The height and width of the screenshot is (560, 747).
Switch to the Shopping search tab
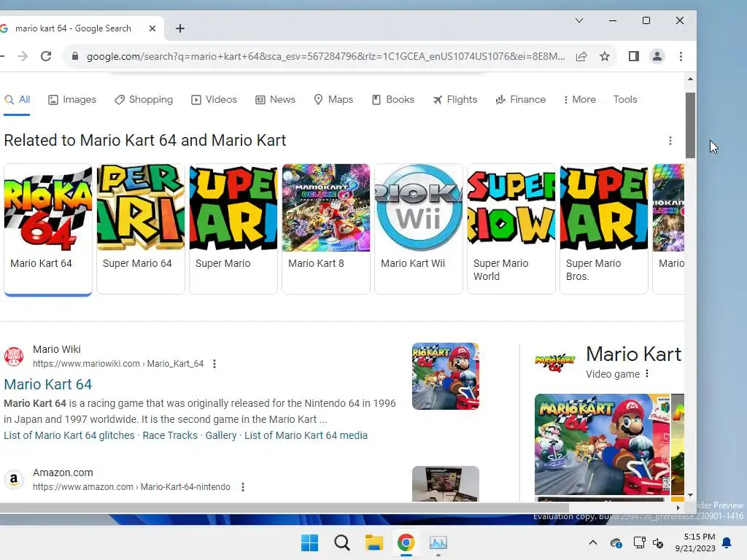[x=144, y=99]
